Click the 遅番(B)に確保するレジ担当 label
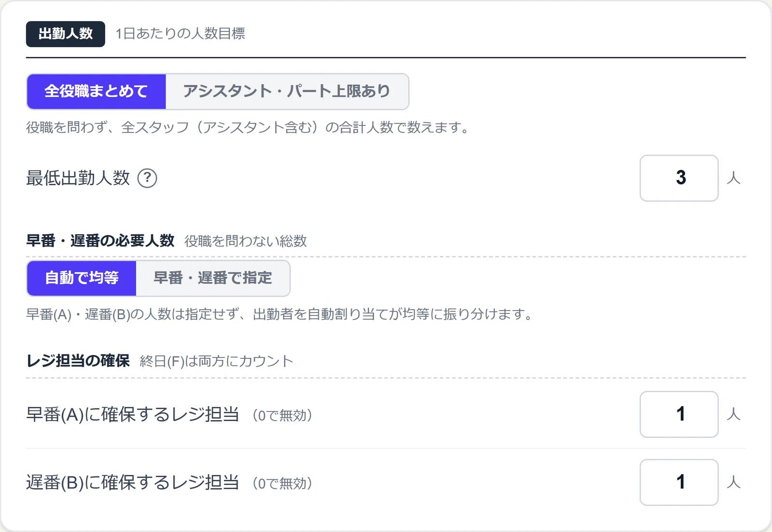 pos(133,482)
